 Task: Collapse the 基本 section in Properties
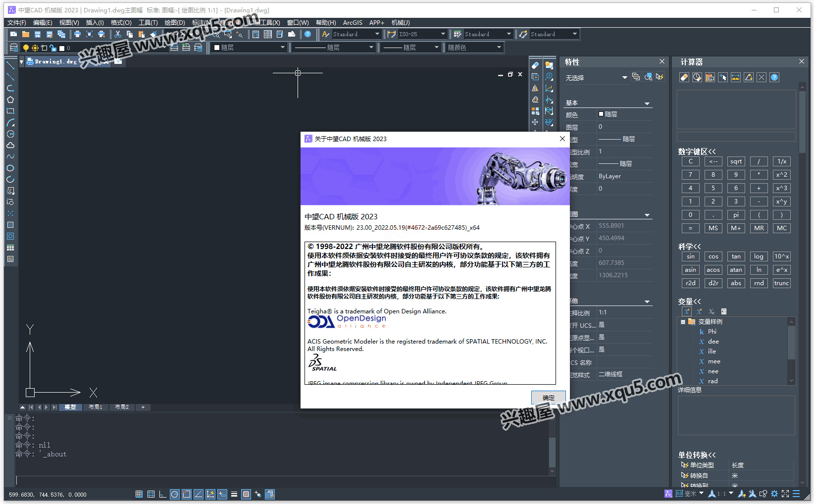coord(647,103)
